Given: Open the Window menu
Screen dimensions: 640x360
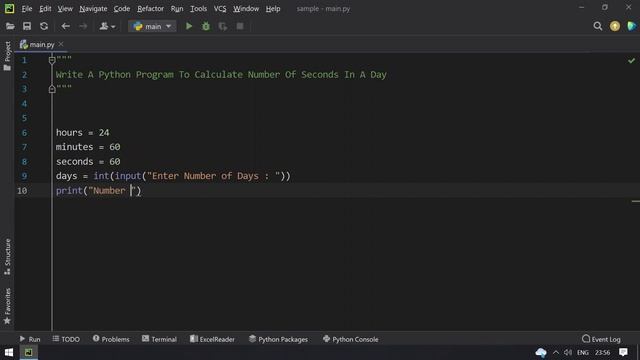Looking at the screenshot, I should click(246, 9).
